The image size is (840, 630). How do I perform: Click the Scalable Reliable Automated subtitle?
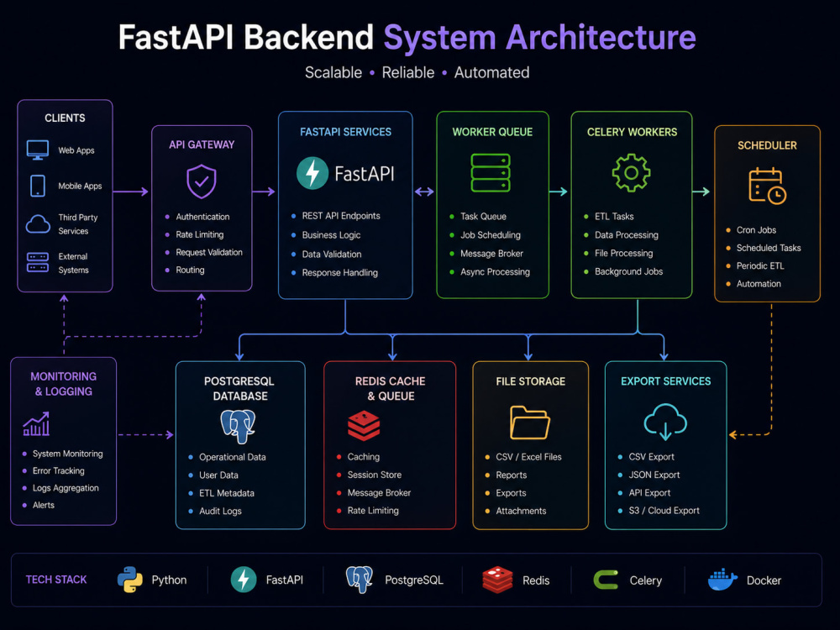(417, 72)
